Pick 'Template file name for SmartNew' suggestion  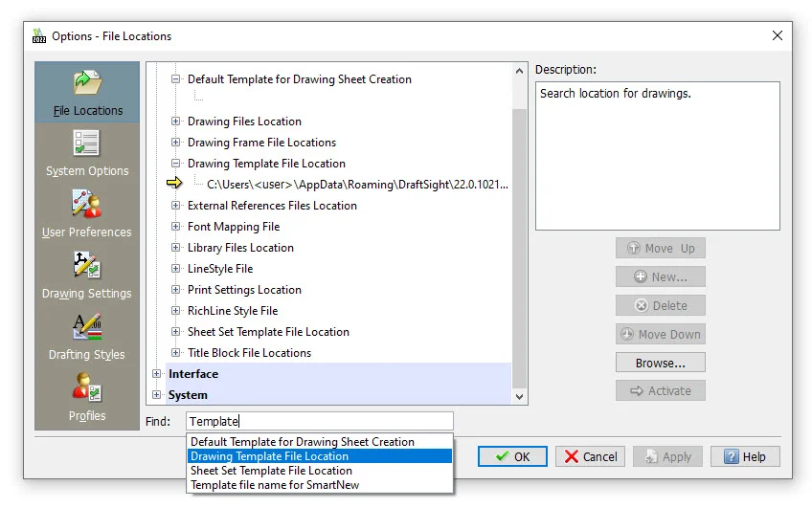(x=275, y=485)
